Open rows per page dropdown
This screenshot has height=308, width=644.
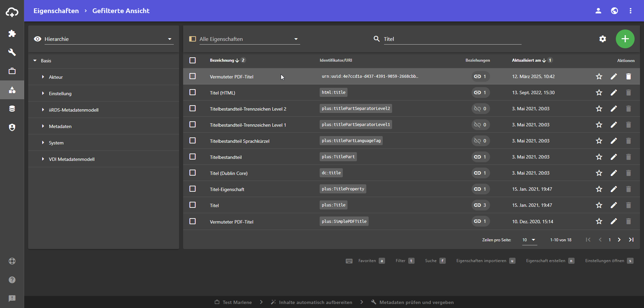[x=529, y=240]
